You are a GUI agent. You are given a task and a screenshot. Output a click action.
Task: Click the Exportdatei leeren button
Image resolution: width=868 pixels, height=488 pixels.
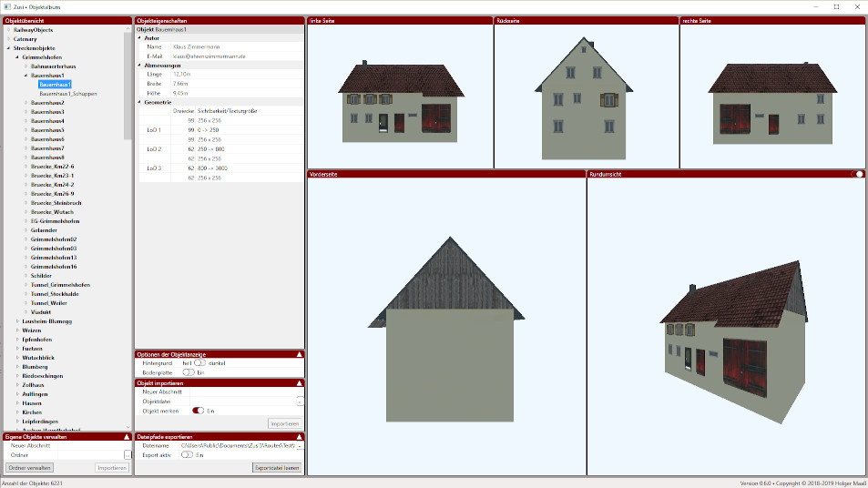277,467
